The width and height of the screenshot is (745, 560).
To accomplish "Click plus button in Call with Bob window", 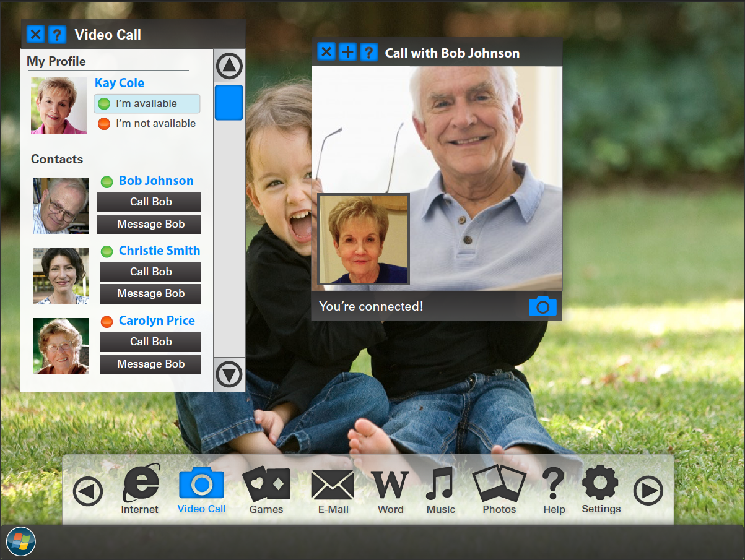I will point(348,53).
